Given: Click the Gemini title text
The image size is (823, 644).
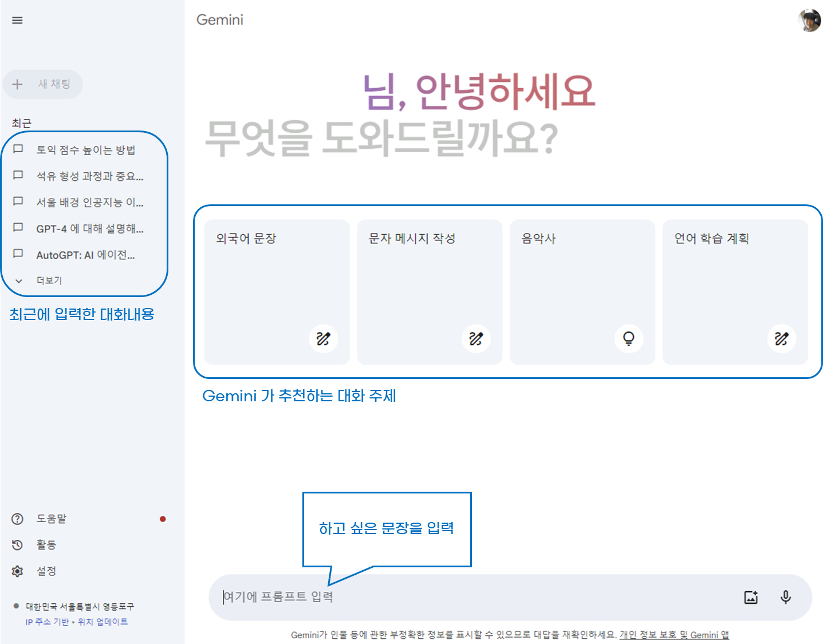Looking at the screenshot, I should [220, 20].
